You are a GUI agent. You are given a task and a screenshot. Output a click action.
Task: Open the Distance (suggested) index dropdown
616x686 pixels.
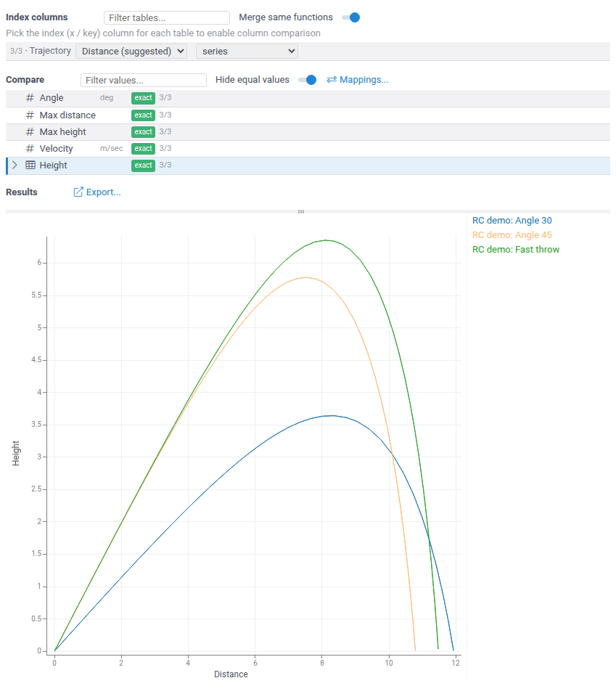(x=131, y=52)
